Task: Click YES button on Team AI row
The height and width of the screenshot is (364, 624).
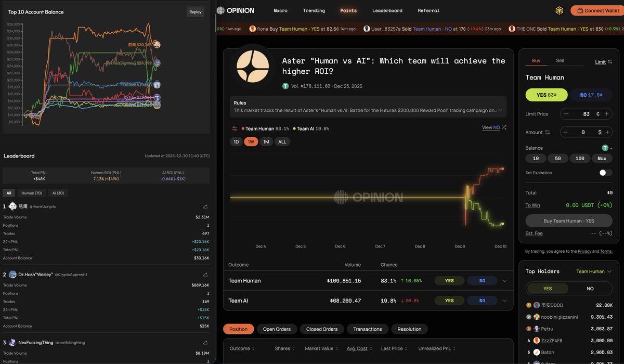Action: [449, 301]
